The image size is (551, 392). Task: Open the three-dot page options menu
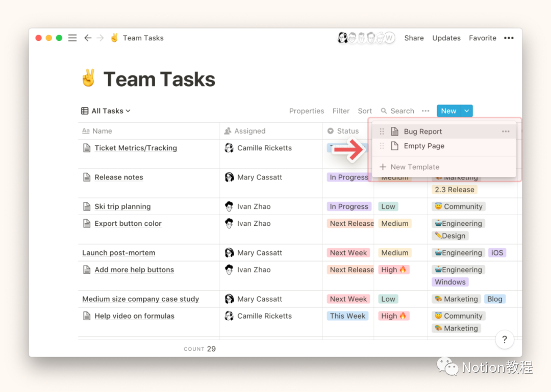(509, 38)
